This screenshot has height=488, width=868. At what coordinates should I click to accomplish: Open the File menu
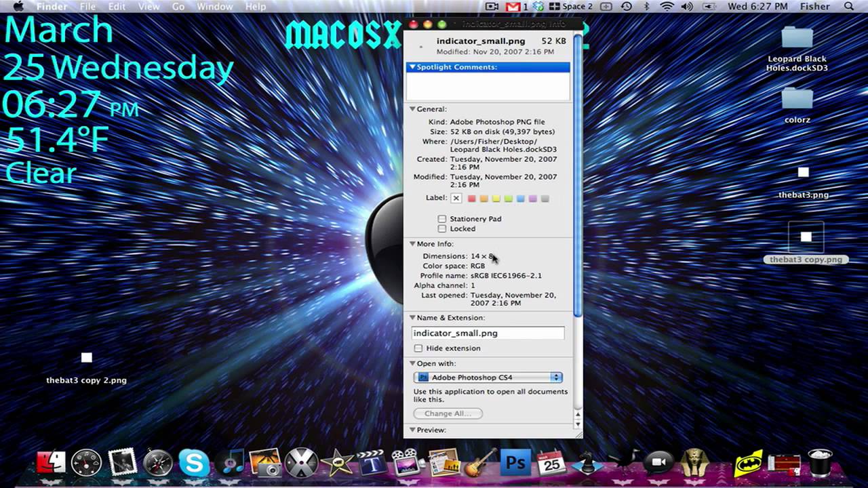point(87,6)
